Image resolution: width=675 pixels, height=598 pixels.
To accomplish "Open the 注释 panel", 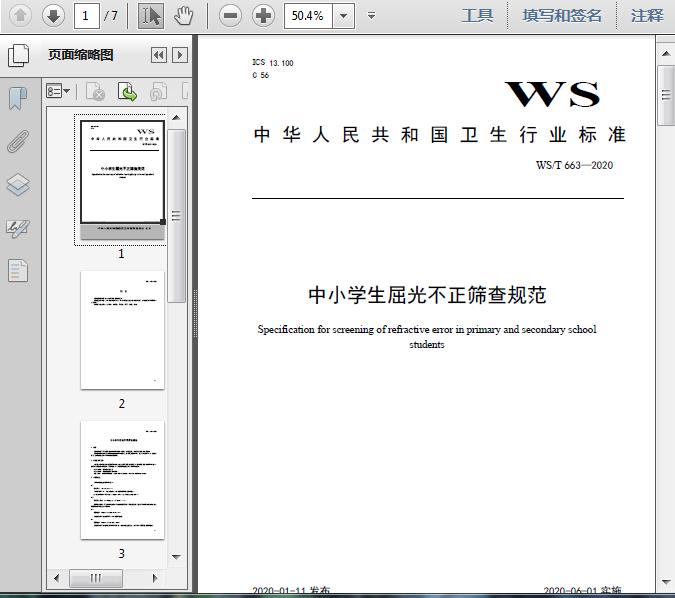I will [x=647, y=16].
